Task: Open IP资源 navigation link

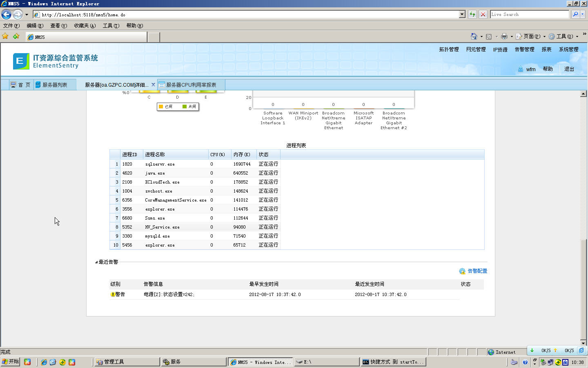Action: (500, 49)
